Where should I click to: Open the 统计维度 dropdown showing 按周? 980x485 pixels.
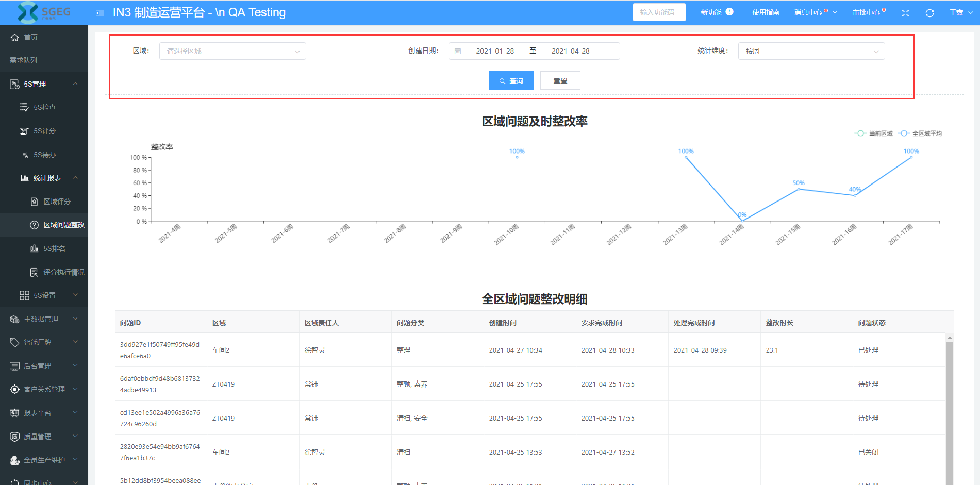coord(811,51)
